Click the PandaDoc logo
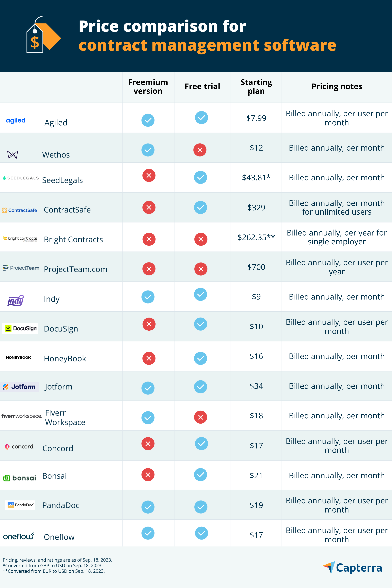 pos(20,505)
